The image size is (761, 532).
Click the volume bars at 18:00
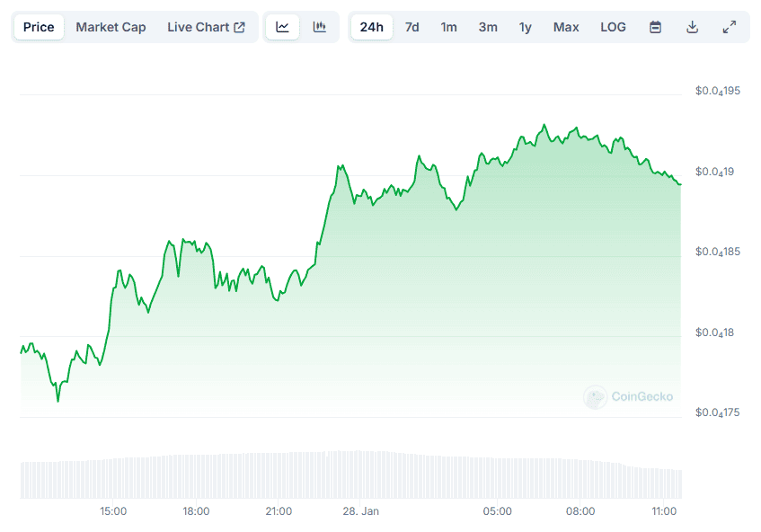[x=196, y=476]
